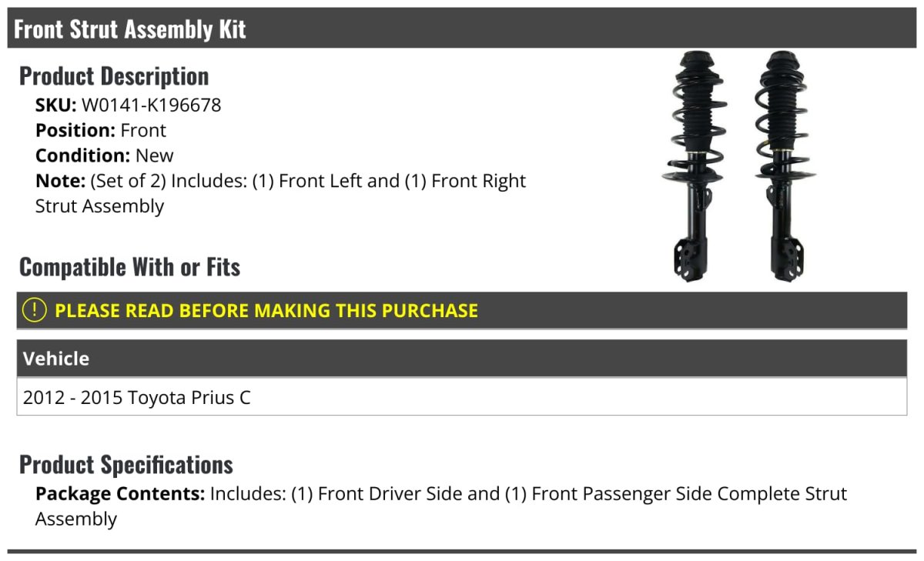Select the SKU number W0141-K196678

pos(151,105)
